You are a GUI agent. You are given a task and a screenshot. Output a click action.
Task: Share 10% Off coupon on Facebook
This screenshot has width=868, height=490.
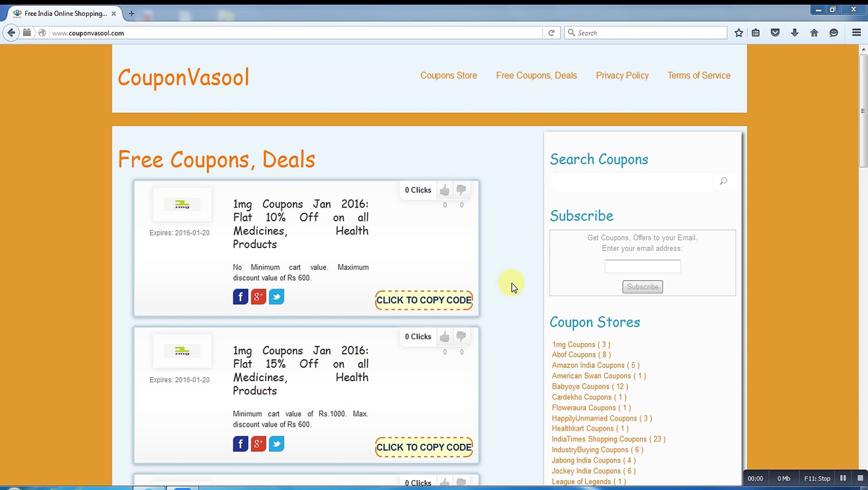point(240,297)
